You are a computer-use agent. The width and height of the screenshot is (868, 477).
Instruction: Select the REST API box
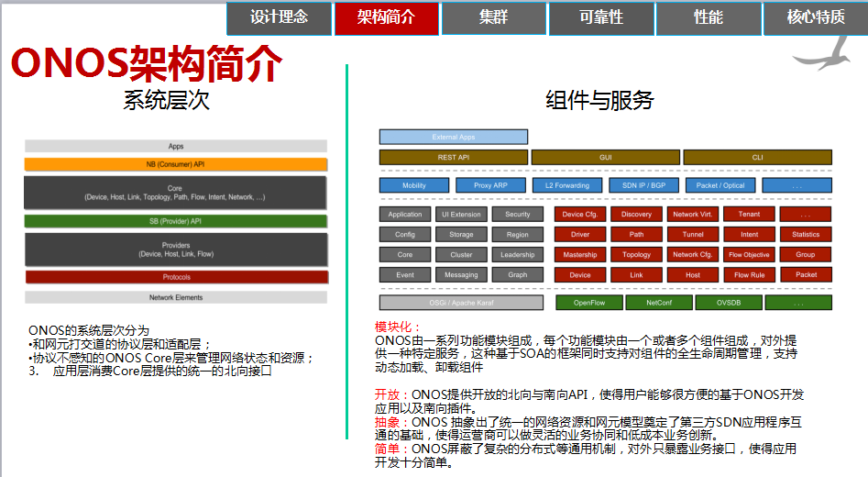(x=454, y=158)
